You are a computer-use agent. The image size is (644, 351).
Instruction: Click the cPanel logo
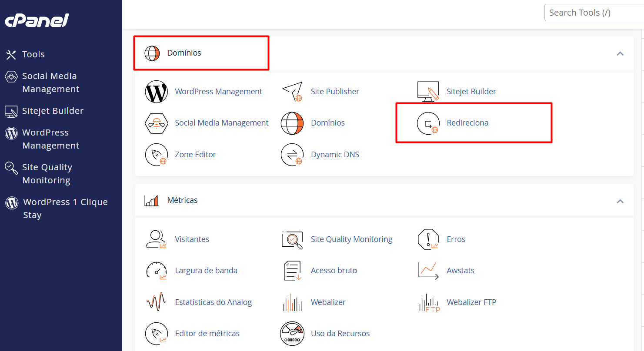(x=37, y=20)
